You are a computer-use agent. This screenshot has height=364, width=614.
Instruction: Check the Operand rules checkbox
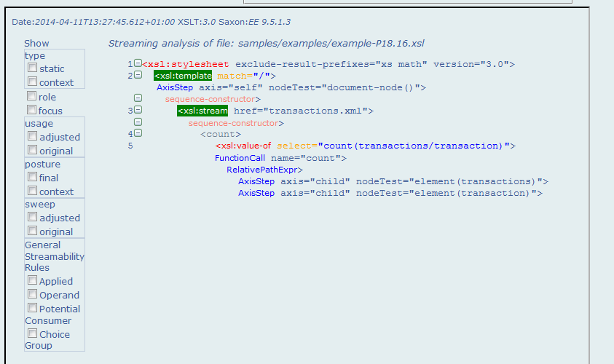coord(33,294)
